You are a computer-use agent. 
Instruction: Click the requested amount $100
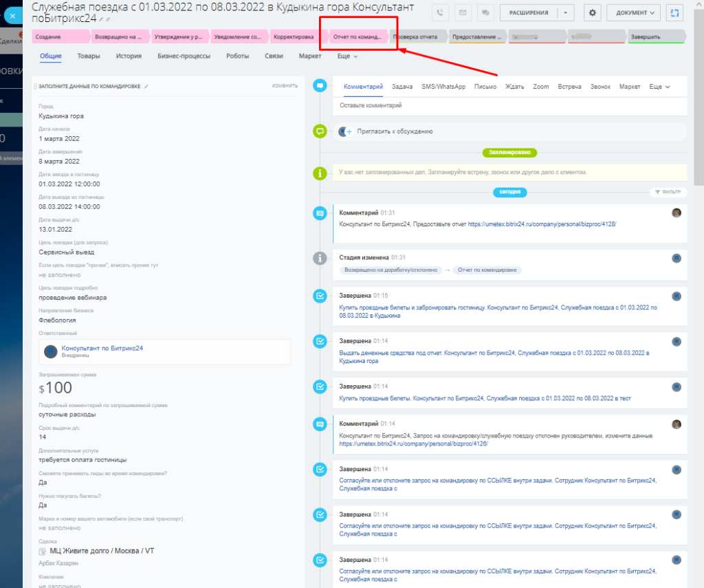55,388
